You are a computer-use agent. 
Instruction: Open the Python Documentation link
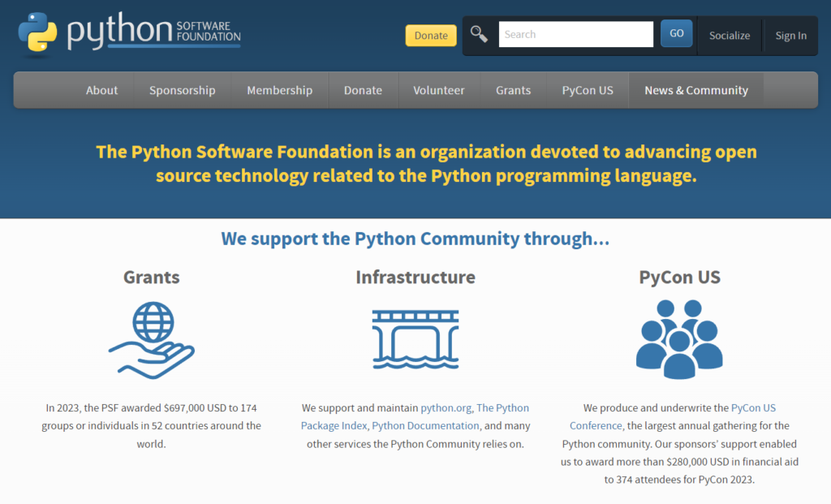425,425
